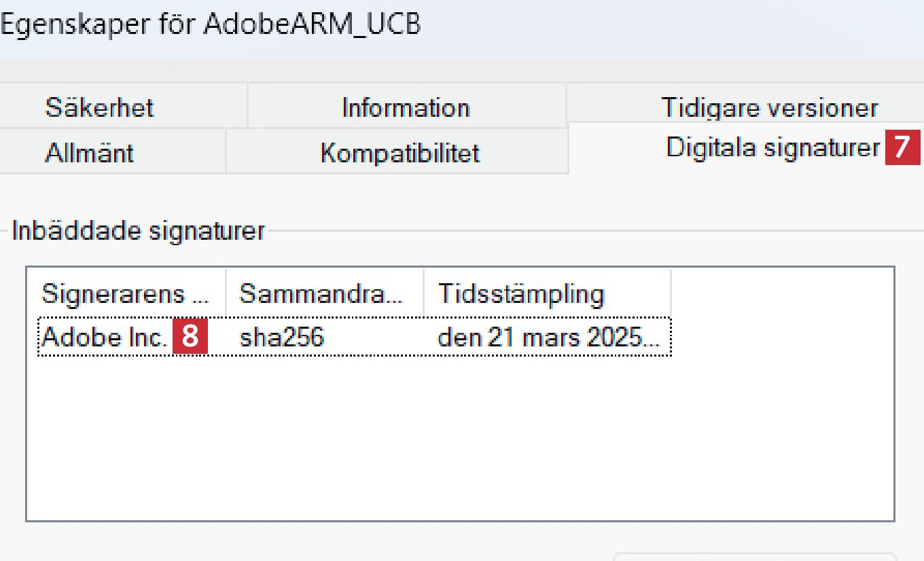Viewport: 924px width, 561px height.
Task: Switch to the Säkerhet tab
Action: (100, 107)
